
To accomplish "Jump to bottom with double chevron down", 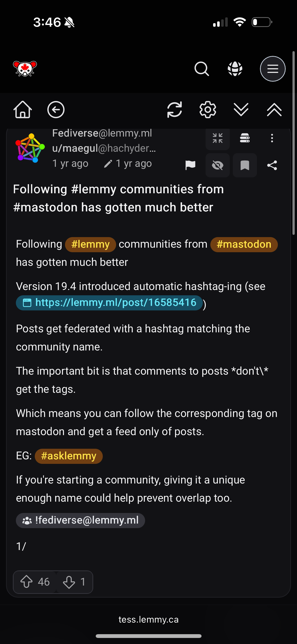I will 241,110.
